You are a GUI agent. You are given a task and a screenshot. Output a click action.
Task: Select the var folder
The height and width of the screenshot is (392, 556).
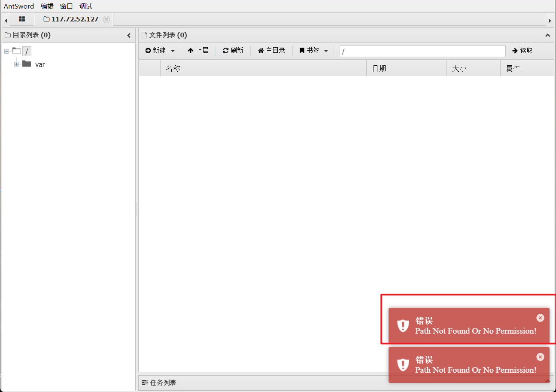(x=40, y=64)
